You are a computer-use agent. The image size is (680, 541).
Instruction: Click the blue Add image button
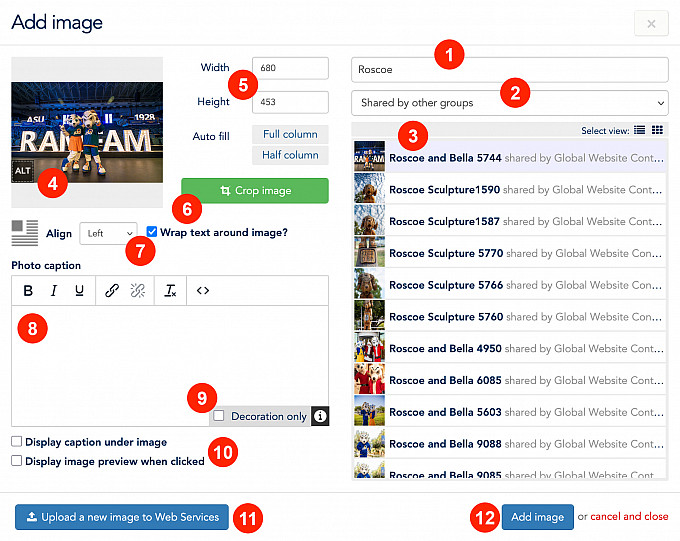[538, 517]
